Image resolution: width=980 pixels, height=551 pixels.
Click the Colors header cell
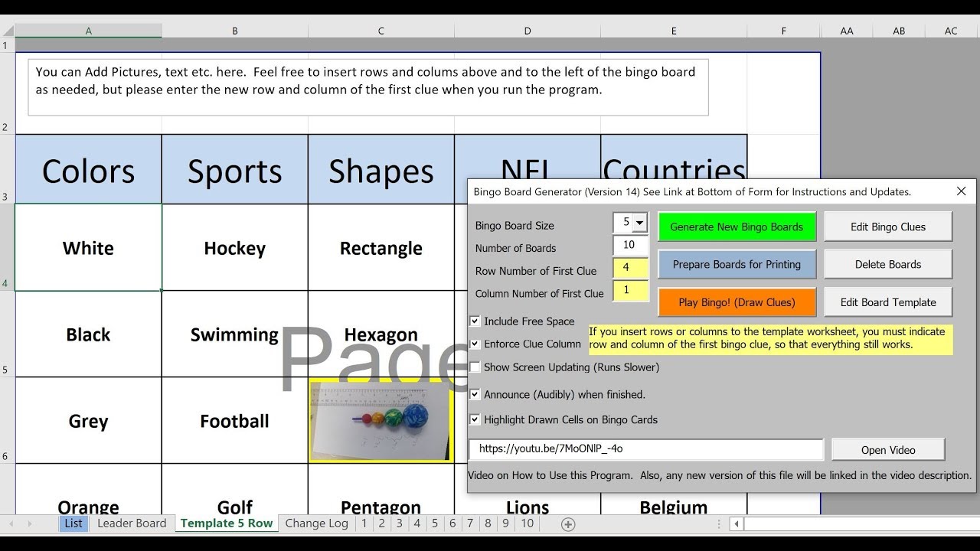[x=88, y=169]
